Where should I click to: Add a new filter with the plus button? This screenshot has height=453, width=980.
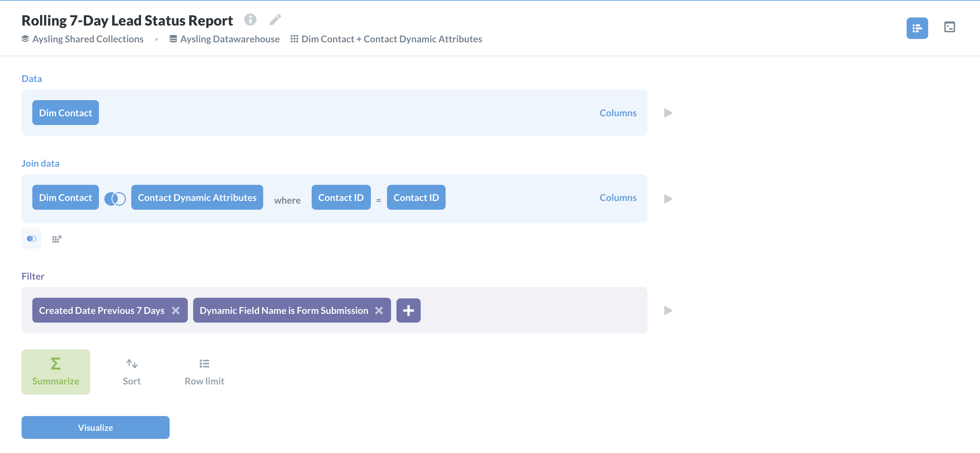point(408,311)
